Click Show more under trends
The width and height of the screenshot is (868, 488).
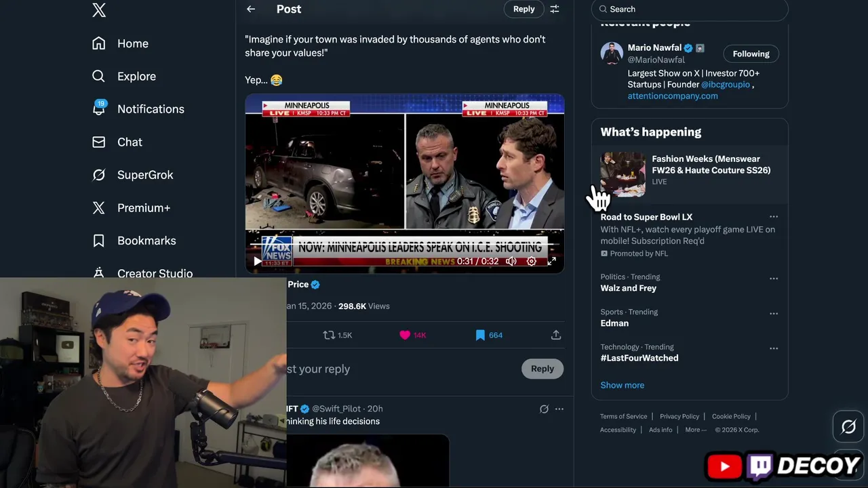[623, 385]
